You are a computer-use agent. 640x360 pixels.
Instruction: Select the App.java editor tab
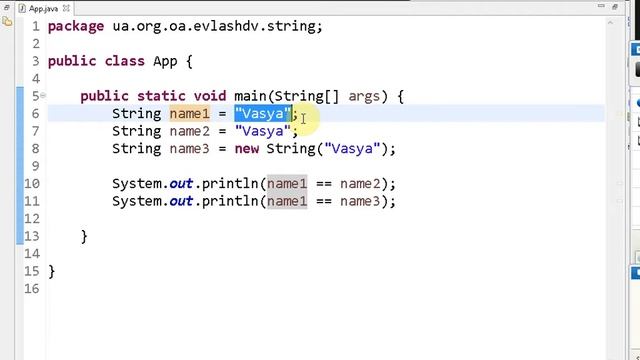(x=44, y=8)
